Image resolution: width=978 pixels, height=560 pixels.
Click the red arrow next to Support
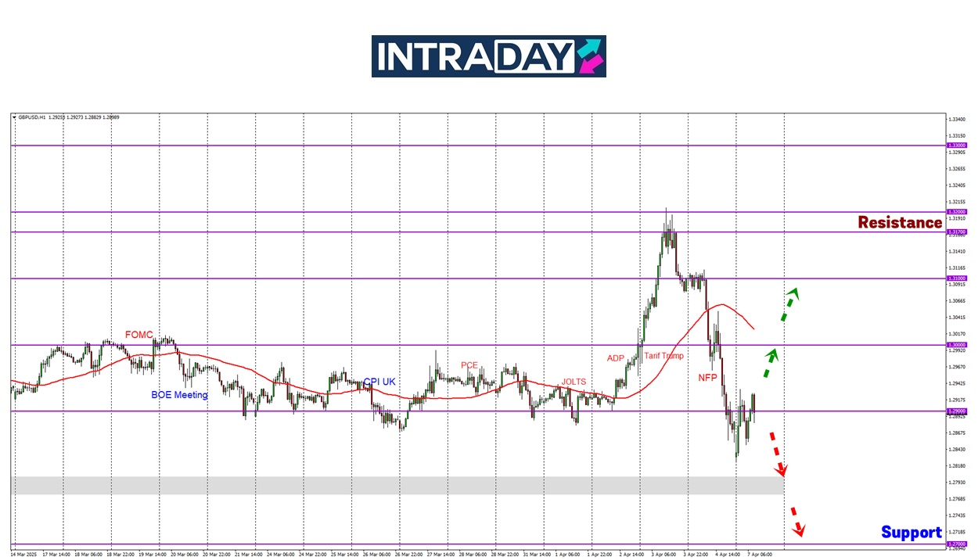click(795, 519)
